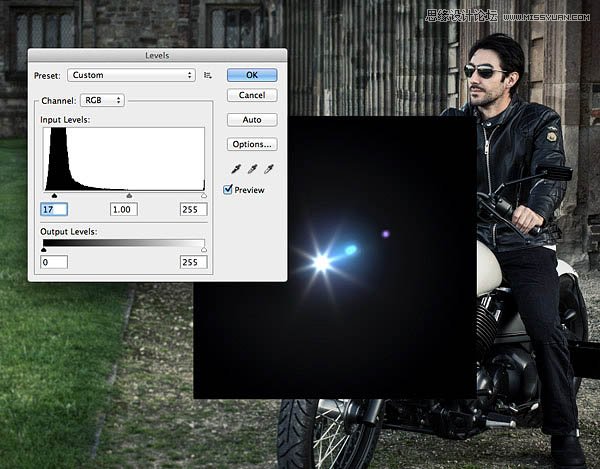
Task: Click the output levels gradient bar
Action: [x=124, y=243]
